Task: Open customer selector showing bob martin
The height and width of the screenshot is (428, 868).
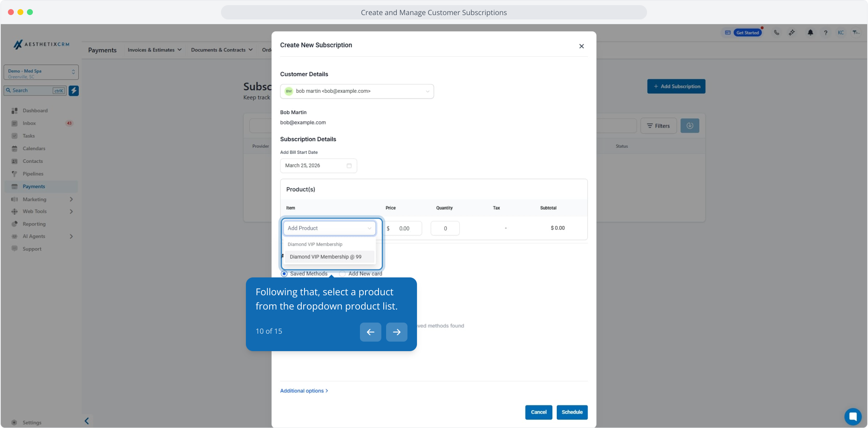Action: [x=357, y=91]
